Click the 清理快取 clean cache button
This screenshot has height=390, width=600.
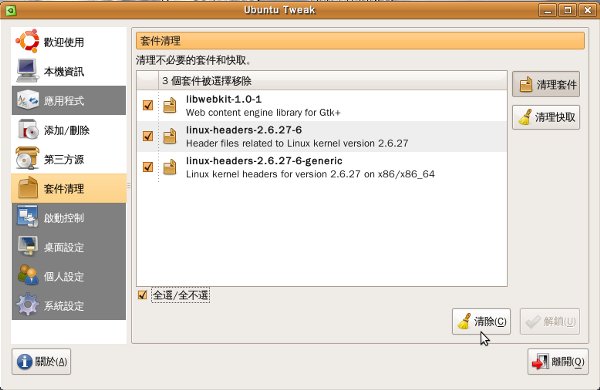[x=546, y=117]
